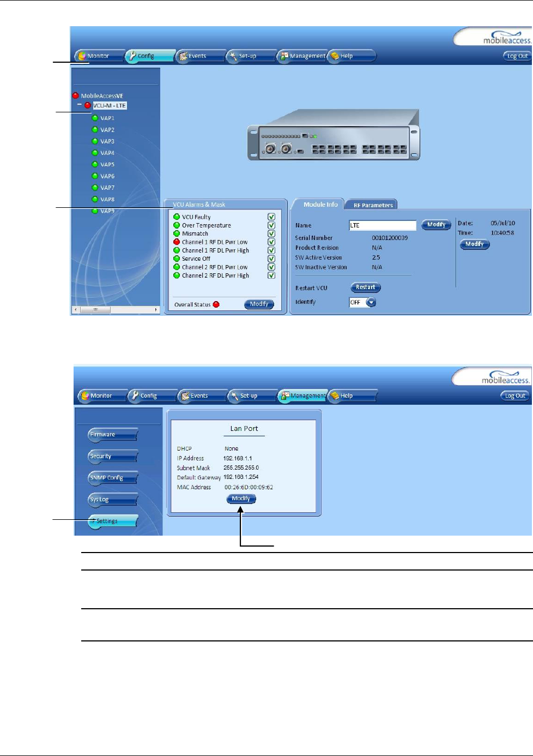This screenshot has height=756, width=533.
Task: Select VAP2 in the device tree
Action: [x=107, y=130]
